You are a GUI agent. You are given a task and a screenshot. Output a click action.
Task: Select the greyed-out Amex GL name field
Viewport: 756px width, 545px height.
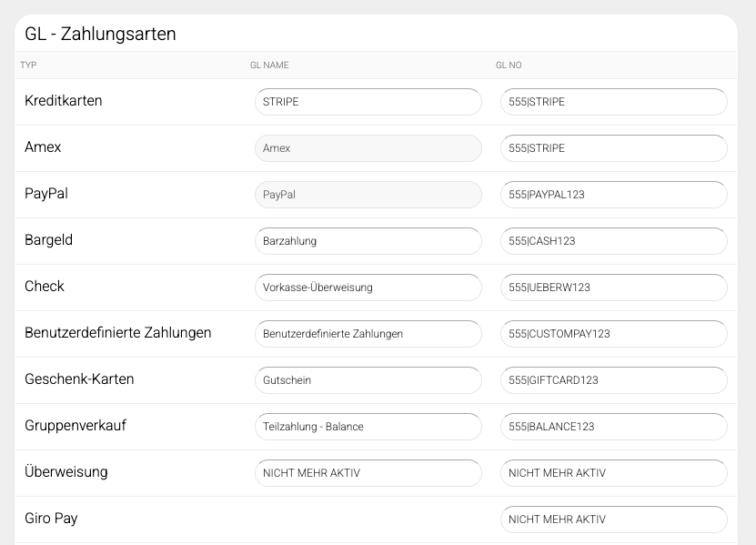pos(368,148)
